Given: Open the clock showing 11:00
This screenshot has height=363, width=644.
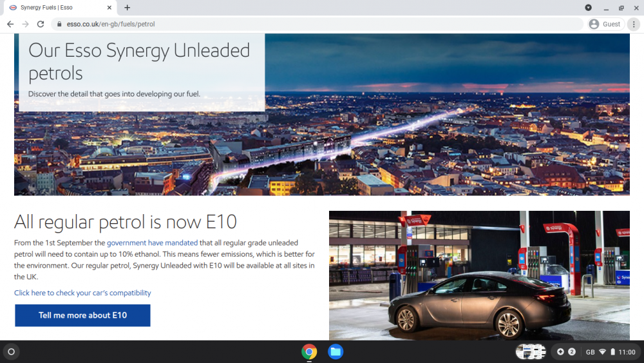Looking at the screenshot, I should click(627, 352).
